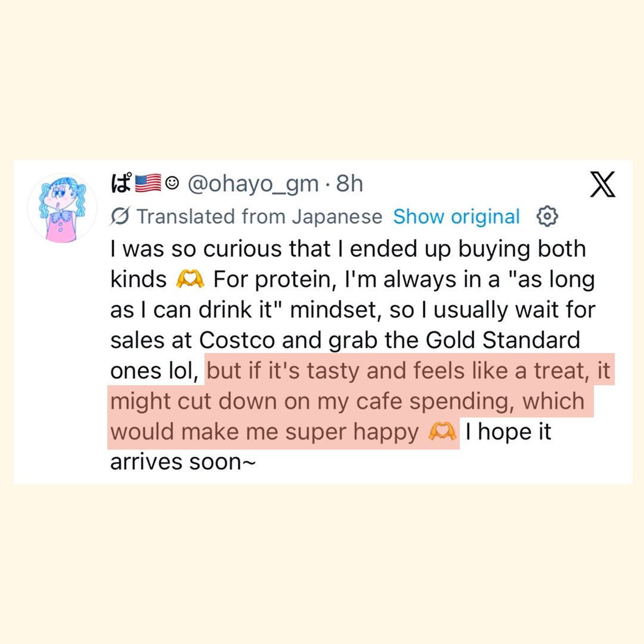Open the @ohayo_gm profile handle
The image size is (644, 644).
coord(253,184)
